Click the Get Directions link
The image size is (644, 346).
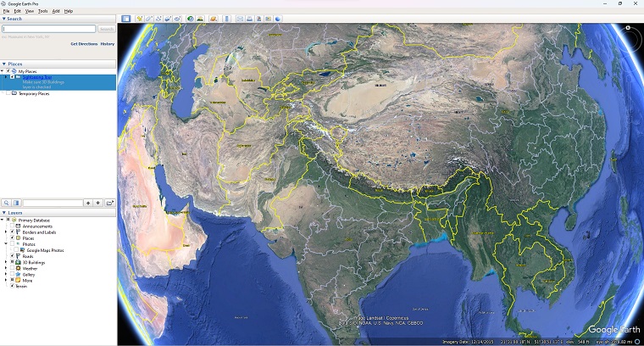(x=84, y=43)
